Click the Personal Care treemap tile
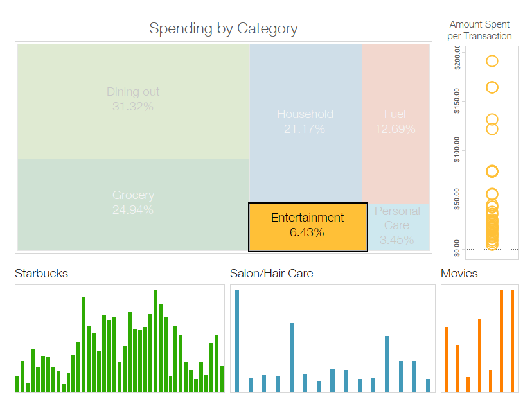This screenshot has width=532, height=409. click(x=397, y=226)
